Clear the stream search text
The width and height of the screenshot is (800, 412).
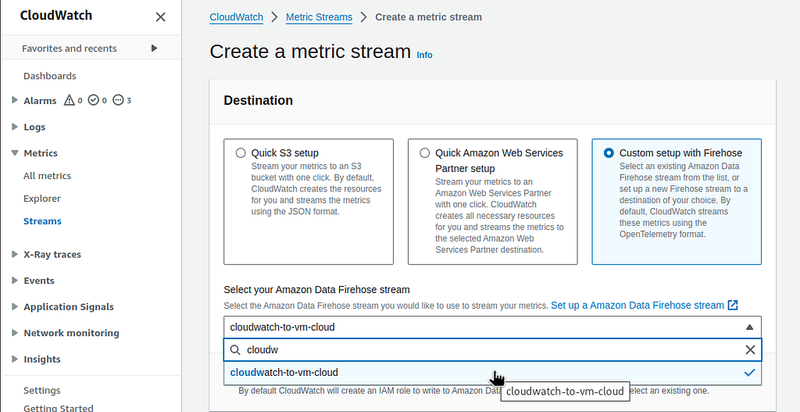(x=750, y=350)
